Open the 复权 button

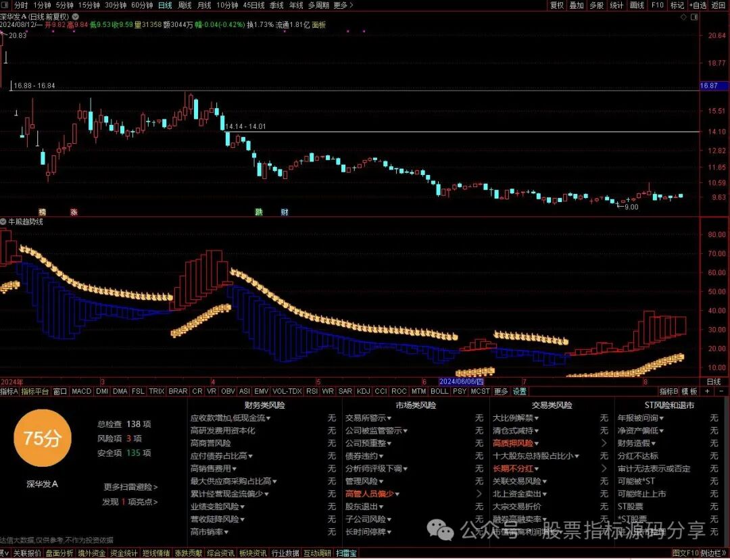point(557,5)
